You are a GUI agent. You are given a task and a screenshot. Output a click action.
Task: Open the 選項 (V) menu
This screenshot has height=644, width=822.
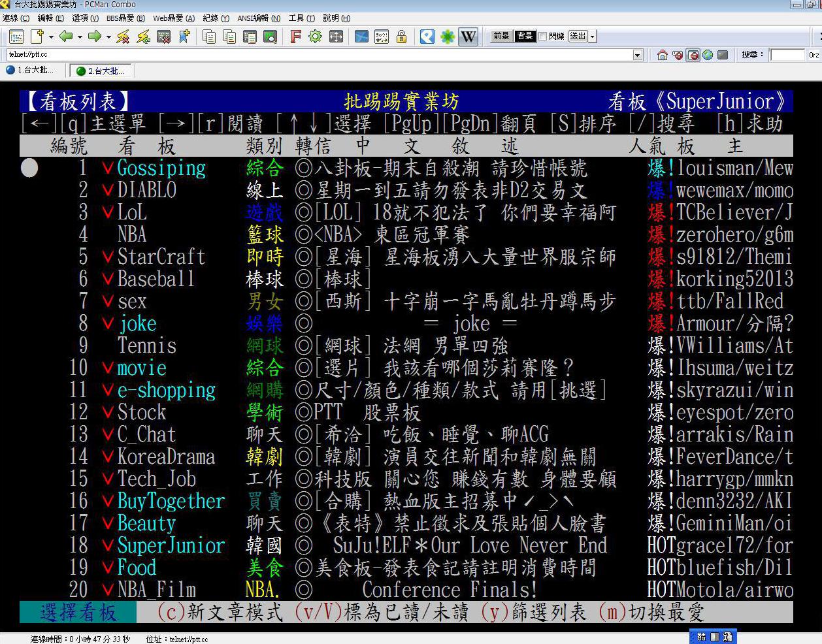(x=86, y=18)
